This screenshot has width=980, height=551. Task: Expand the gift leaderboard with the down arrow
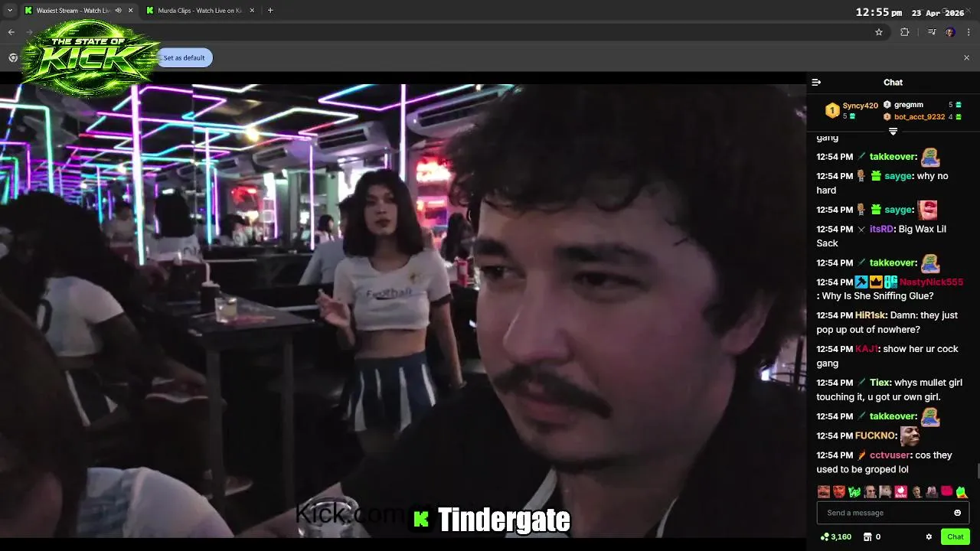pyautogui.click(x=893, y=132)
